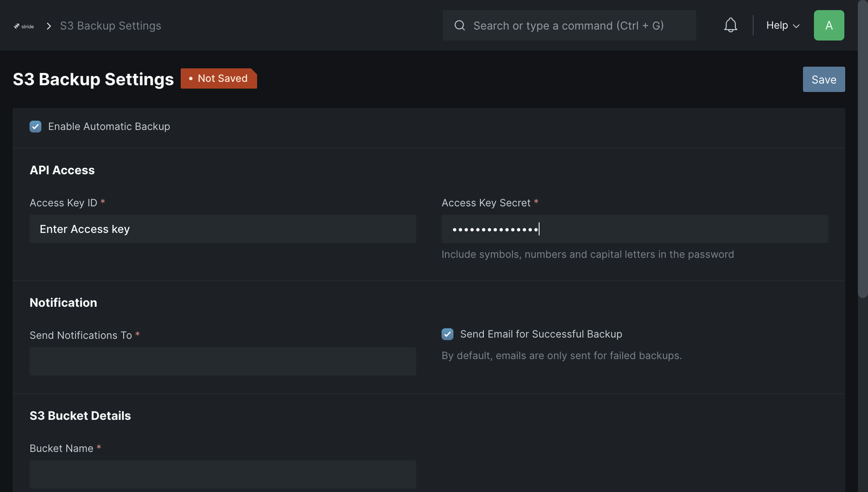Click the Not Saved status badge

tap(219, 78)
